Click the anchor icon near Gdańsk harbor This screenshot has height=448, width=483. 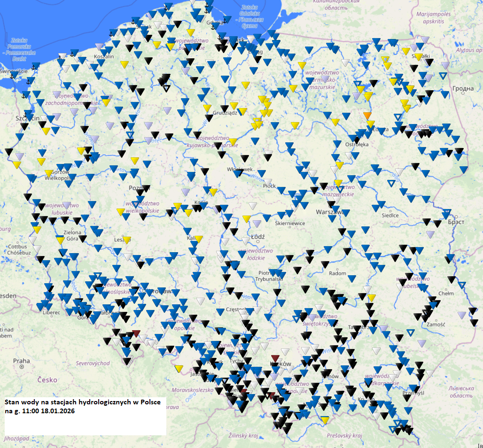tap(219, 36)
